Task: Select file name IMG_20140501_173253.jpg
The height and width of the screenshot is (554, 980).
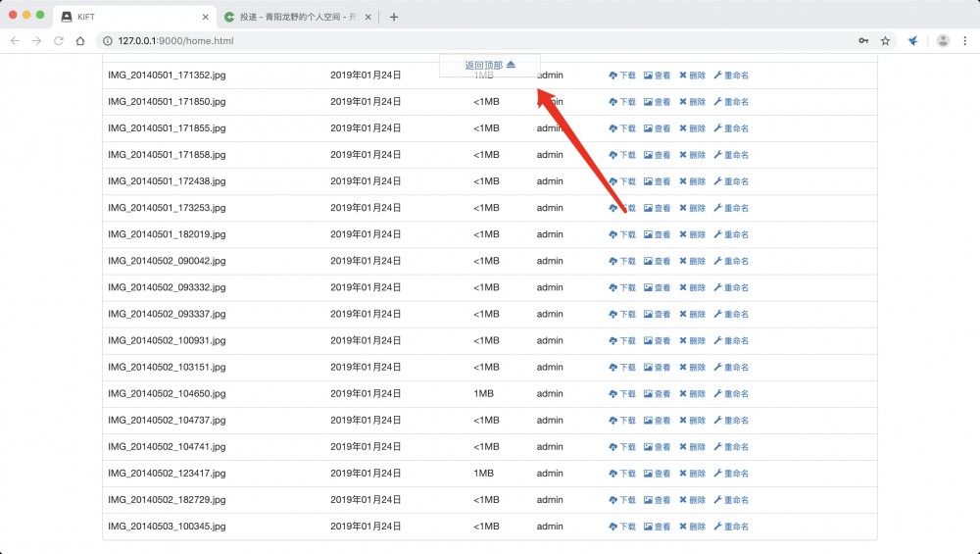Action: pos(167,208)
